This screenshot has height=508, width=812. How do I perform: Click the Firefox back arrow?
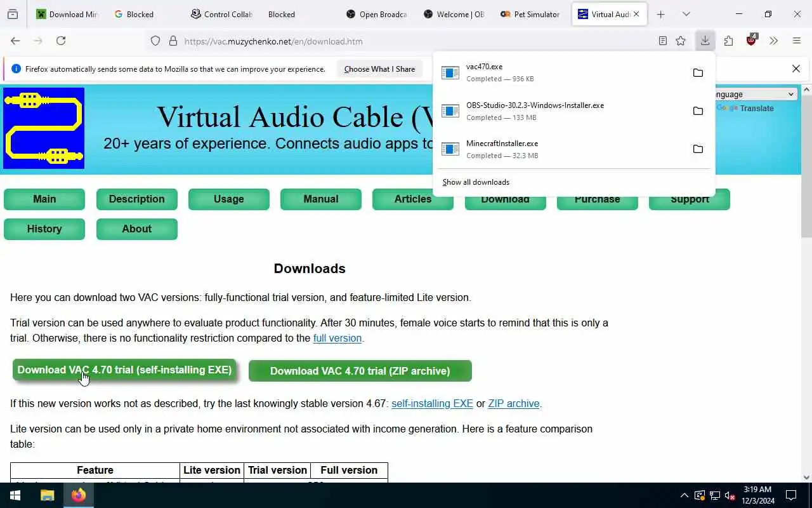[x=15, y=41]
